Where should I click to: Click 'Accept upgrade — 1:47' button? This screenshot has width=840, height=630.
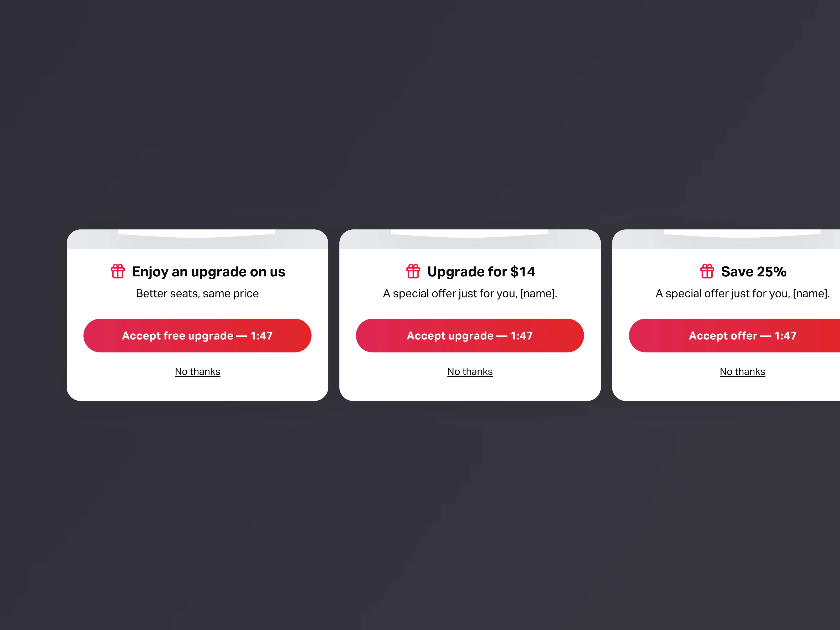click(470, 335)
